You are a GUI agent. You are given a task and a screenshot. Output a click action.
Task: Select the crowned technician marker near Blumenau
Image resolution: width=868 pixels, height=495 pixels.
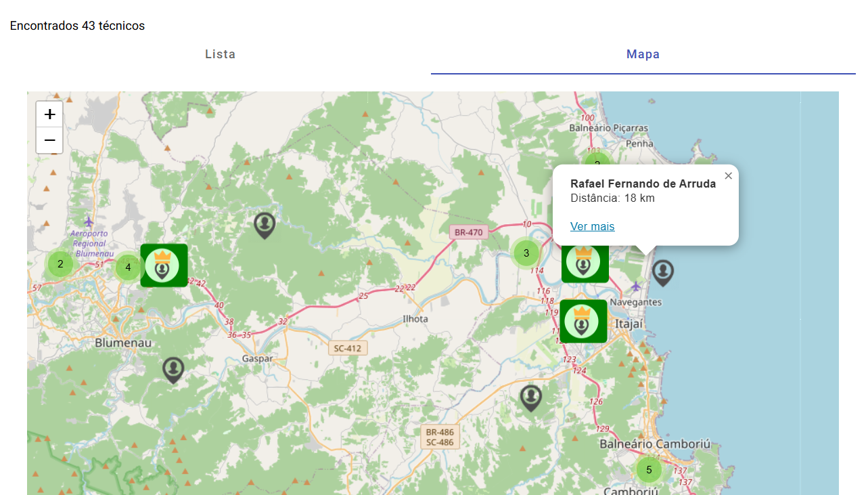(164, 265)
